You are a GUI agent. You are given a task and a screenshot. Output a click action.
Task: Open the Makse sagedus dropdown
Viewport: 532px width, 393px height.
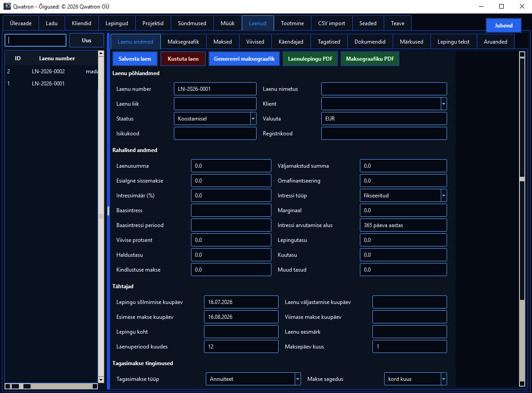[443, 379]
